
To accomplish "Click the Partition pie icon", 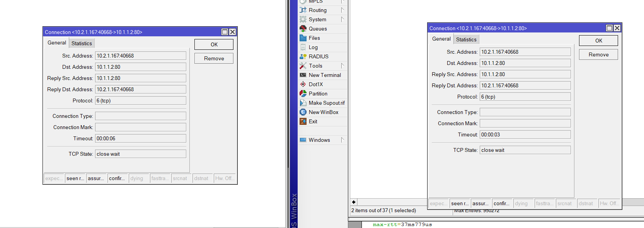I will [x=303, y=94].
